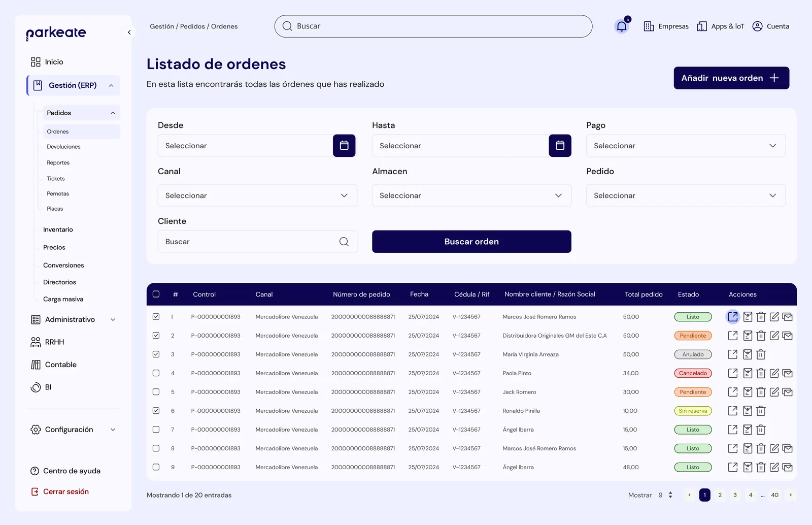Click receipt icon for row 6 Ronaldo Pinilla
The image size is (812, 525).
(748, 411)
